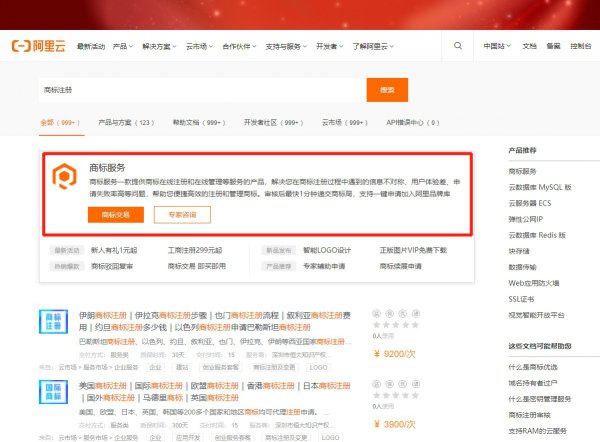Click the orange 搜索 button
Image resolution: width=600 pixels, height=442 pixels.
[387, 90]
